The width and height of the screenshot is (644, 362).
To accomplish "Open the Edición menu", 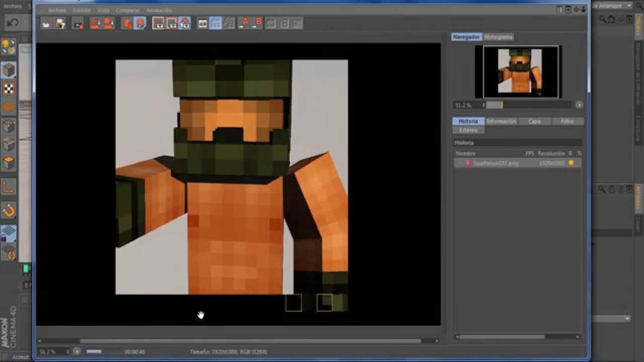I will 82,10.
